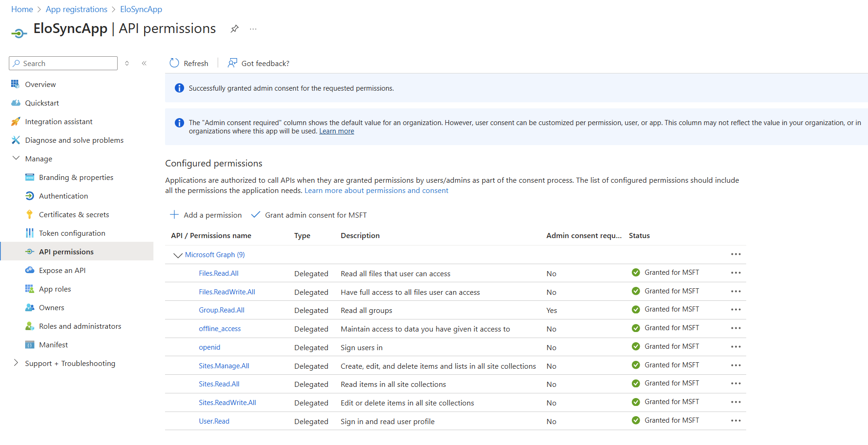
Task: Click the API / Permissions name column header
Action: click(211, 236)
